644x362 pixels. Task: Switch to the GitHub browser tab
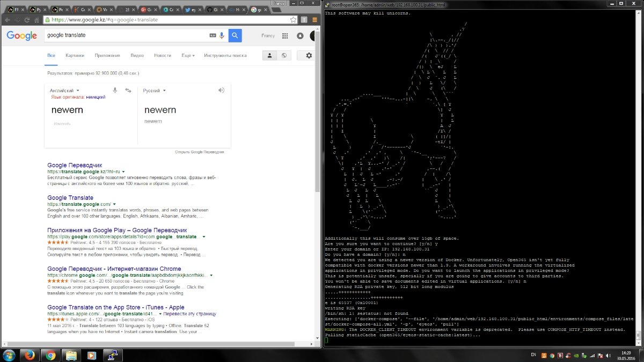pyautogui.click(x=217, y=10)
